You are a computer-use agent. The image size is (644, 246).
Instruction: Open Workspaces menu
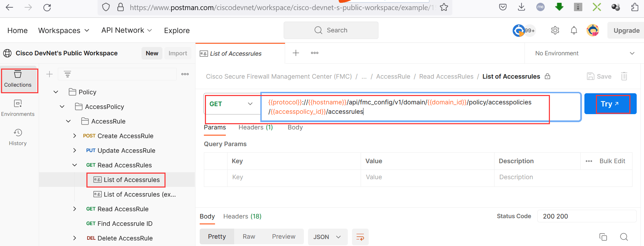(64, 31)
